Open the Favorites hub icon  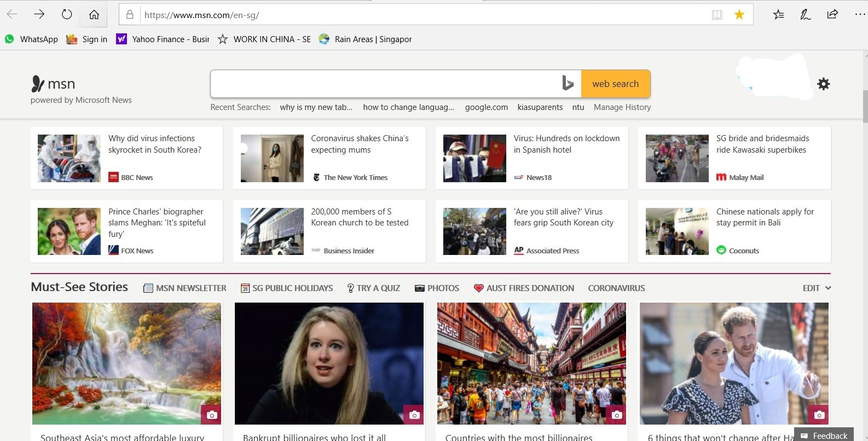[778, 15]
